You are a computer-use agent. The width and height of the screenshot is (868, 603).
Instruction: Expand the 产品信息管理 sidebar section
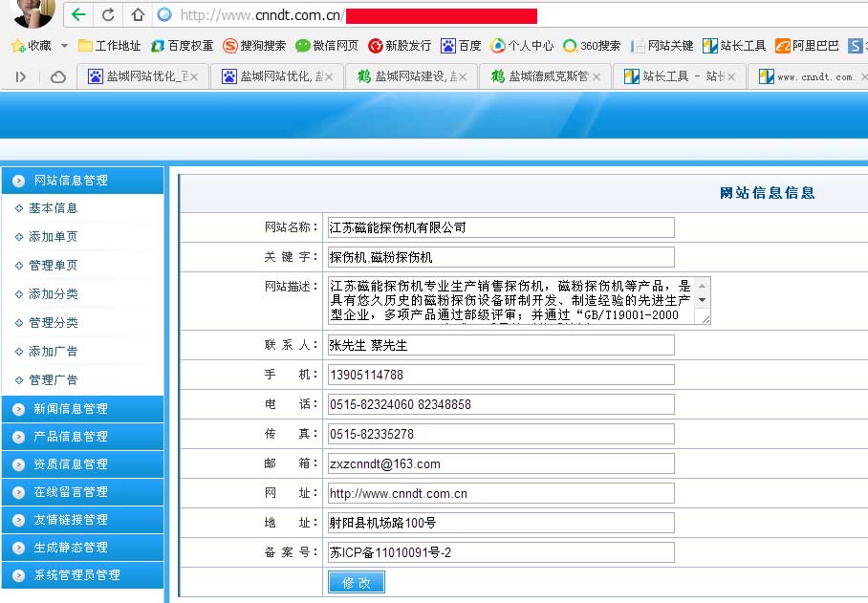[x=71, y=437]
